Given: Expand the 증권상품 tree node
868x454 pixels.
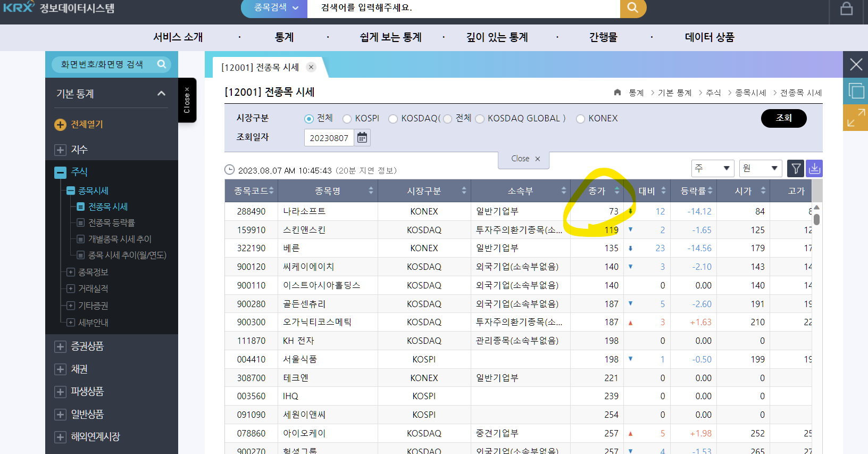Looking at the screenshot, I should (60, 346).
